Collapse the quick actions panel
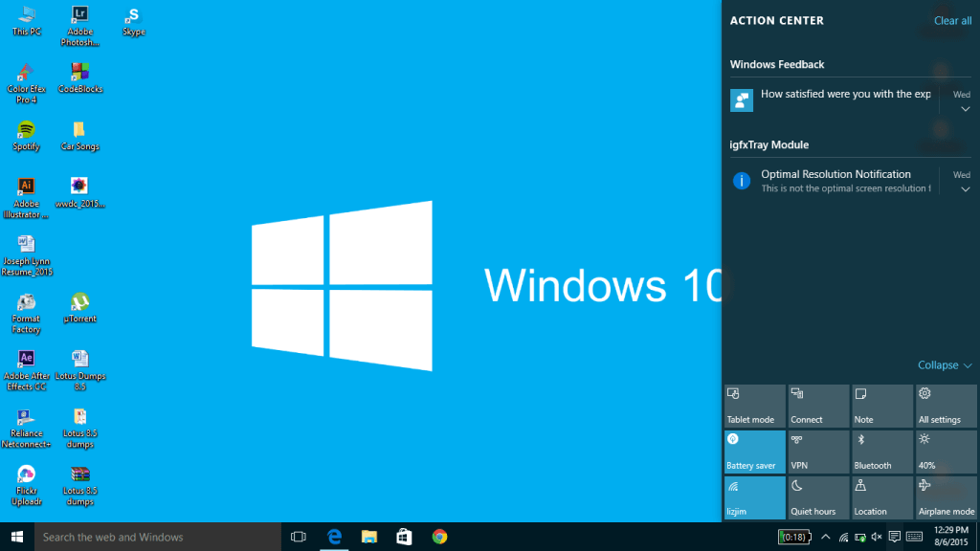The height and width of the screenshot is (551, 980). click(x=945, y=364)
